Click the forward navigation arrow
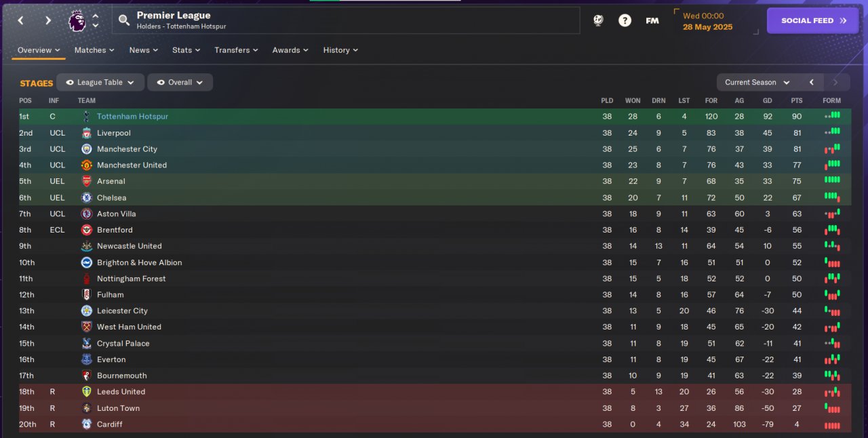 click(x=48, y=20)
